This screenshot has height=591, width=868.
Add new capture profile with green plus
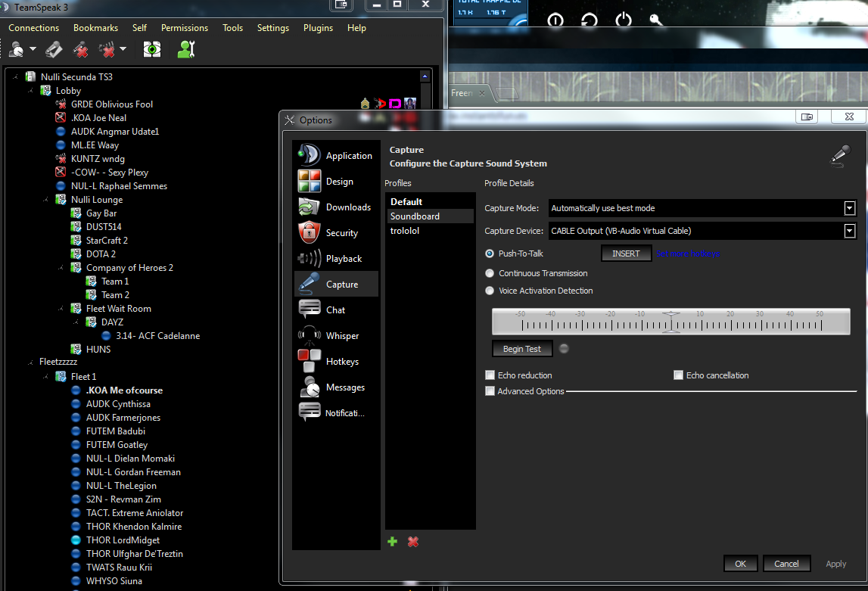coord(393,542)
